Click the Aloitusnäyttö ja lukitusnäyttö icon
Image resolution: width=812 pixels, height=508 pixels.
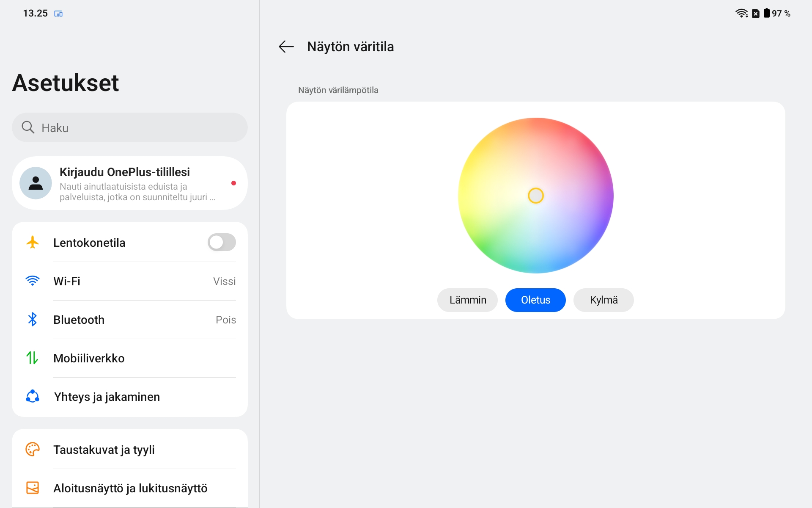pos(33,488)
